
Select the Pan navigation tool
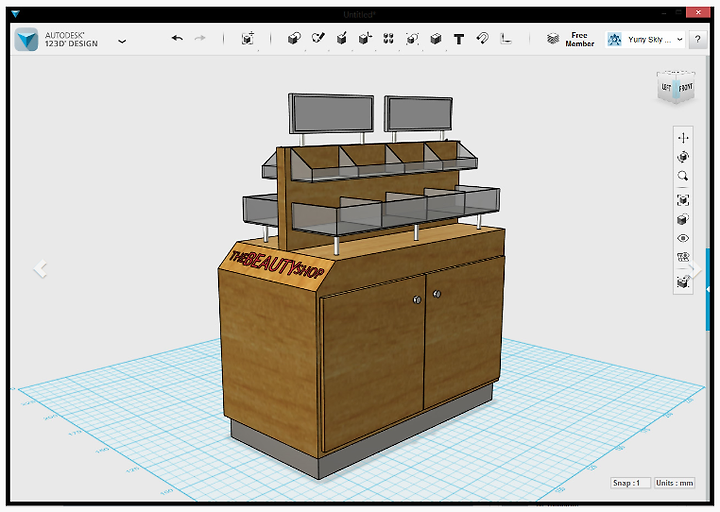click(x=683, y=138)
